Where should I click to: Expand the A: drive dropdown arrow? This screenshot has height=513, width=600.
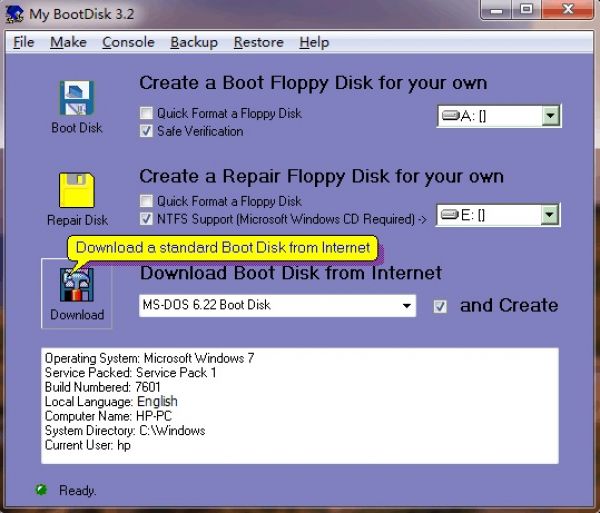coord(551,116)
